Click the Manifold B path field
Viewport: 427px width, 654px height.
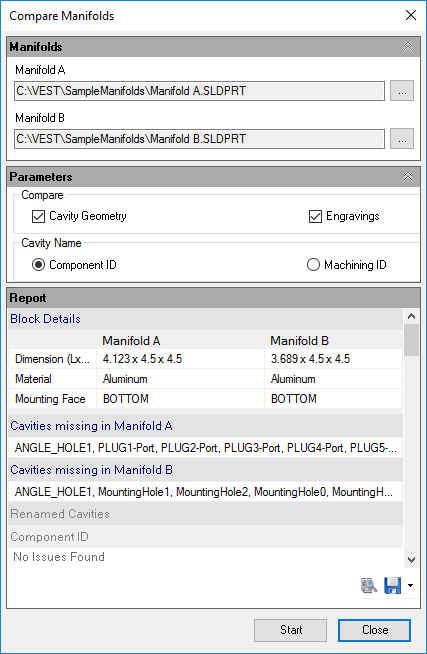[199, 138]
